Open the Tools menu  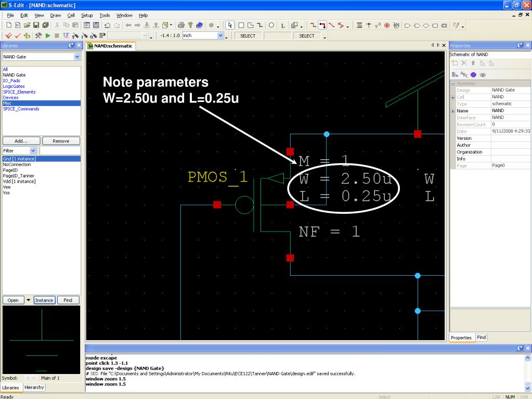(105, 15)
